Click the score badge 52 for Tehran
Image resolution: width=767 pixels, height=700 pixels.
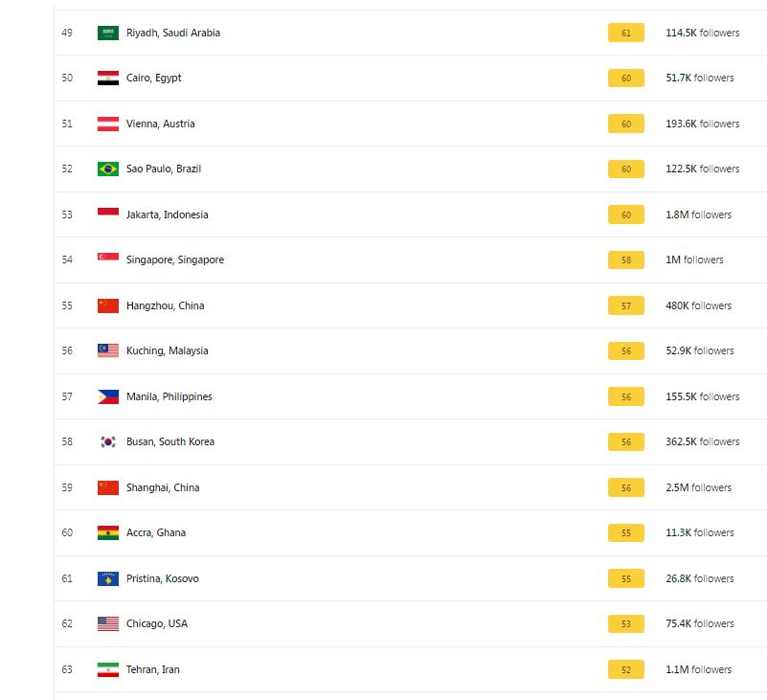click(x=626, y=669)
